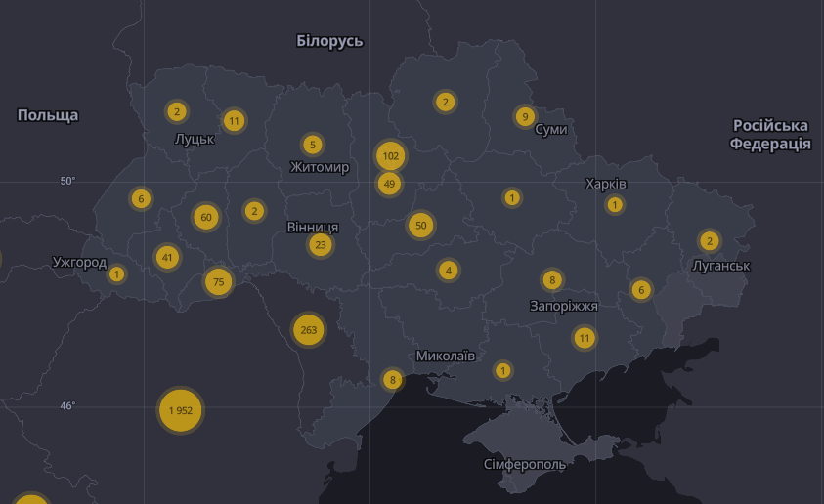Open the 5 marker above Житомир
This screenshot has height=504, width=824.
click(313, 146)
